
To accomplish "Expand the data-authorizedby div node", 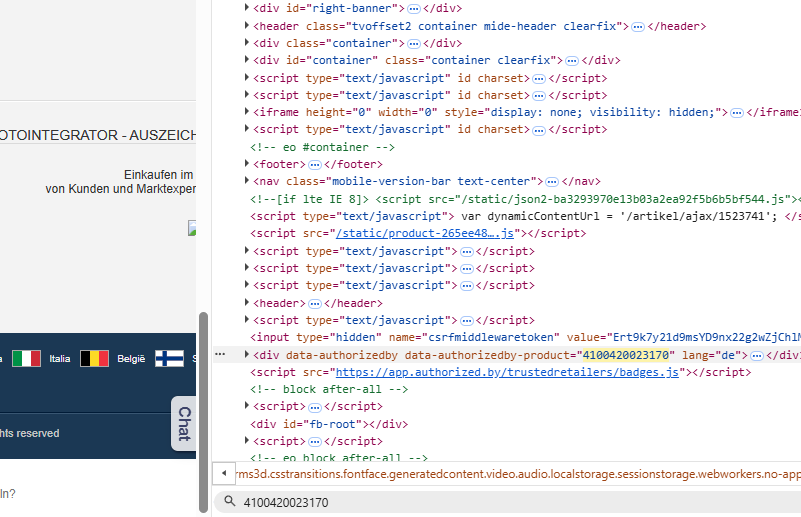I will pos(247,354).
